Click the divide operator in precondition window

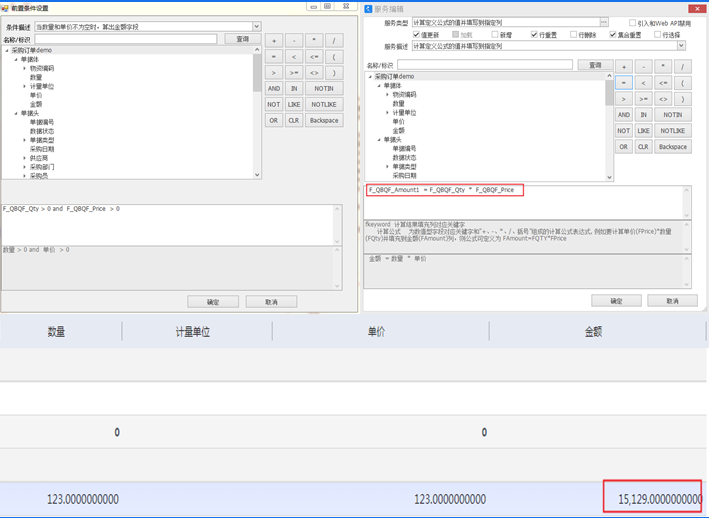tap(334, 41)
